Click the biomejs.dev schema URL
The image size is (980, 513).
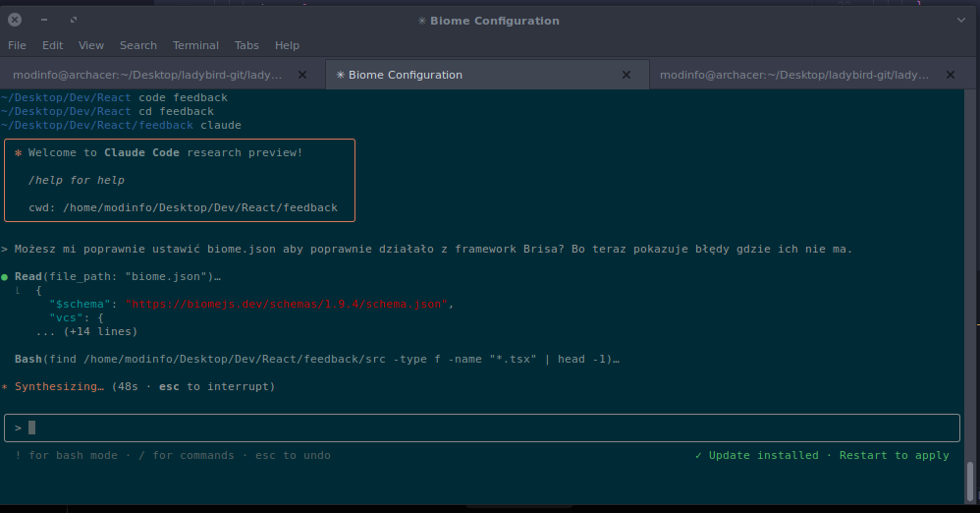287,305
